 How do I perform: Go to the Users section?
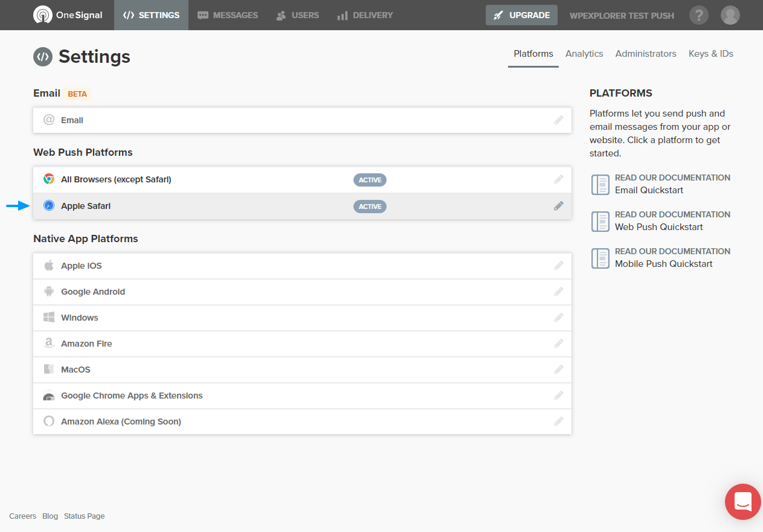298,15
